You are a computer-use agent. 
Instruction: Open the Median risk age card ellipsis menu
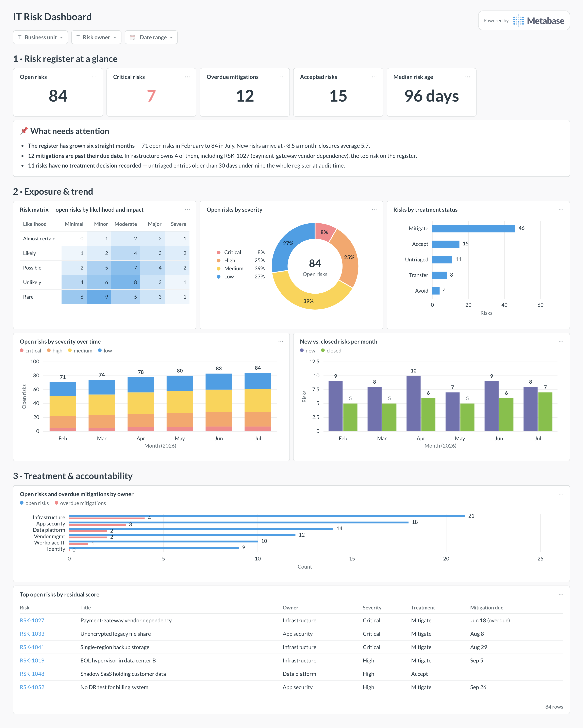[x=467, y=77]
